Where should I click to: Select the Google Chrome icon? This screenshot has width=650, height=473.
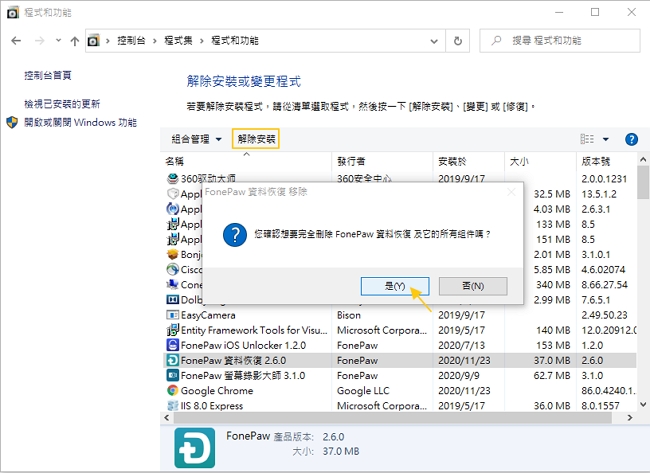click(172, 391)
